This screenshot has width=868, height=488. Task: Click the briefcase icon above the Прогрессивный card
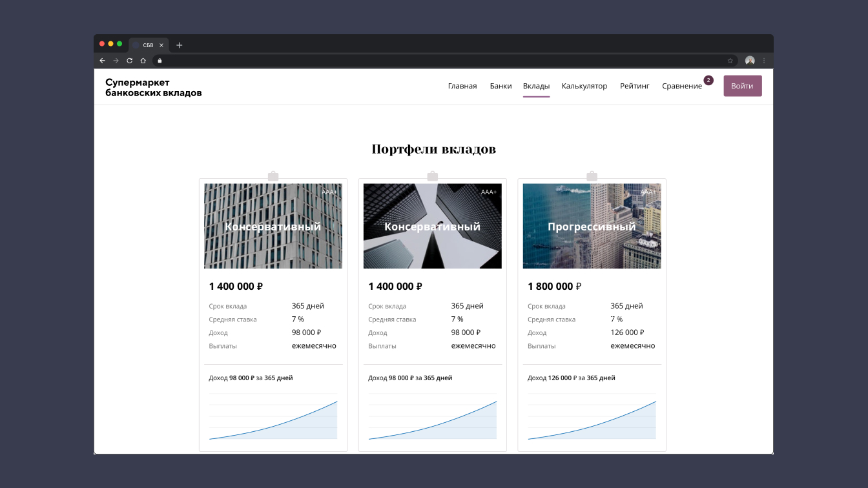pos(592,176)
